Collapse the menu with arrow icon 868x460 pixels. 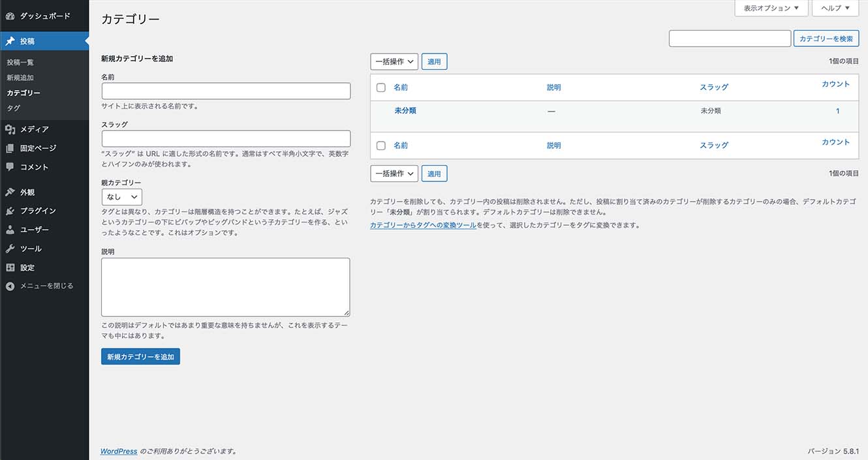coord(10,286)
